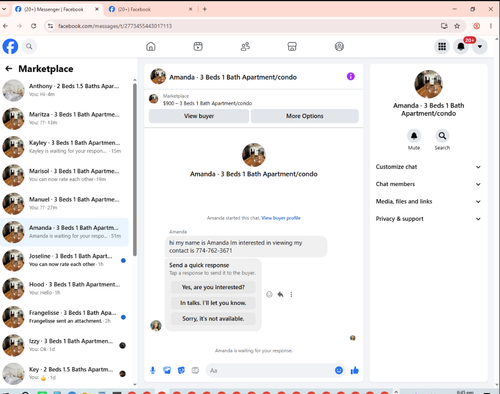The image size is (500, 394).
Task: Open the Reels video icon
Action: (x=198, y=46)
